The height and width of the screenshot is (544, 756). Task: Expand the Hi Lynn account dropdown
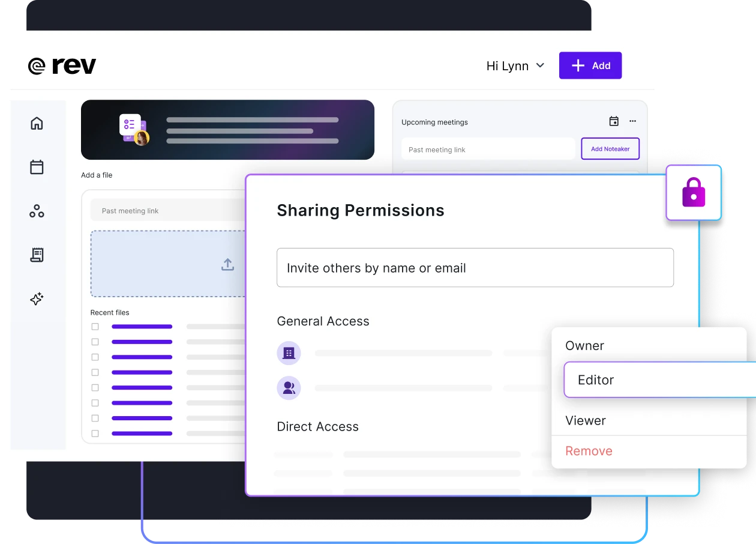(515, 65)
